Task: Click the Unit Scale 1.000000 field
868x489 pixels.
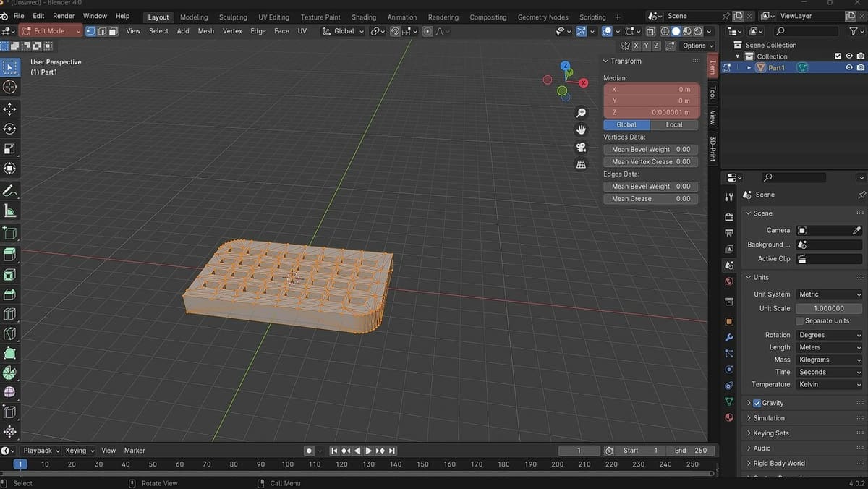Action: pyautogui.click(x=829, y=308)
